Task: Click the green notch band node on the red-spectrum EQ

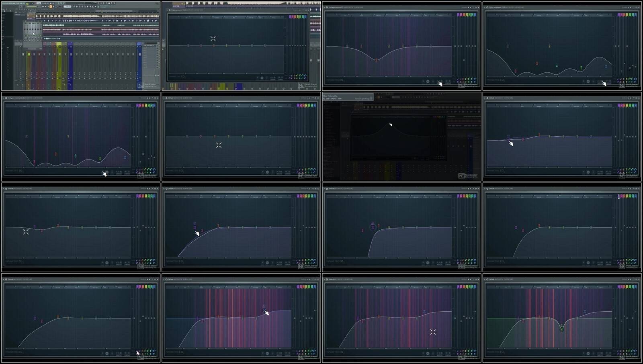Action: (x=561, y=329)
